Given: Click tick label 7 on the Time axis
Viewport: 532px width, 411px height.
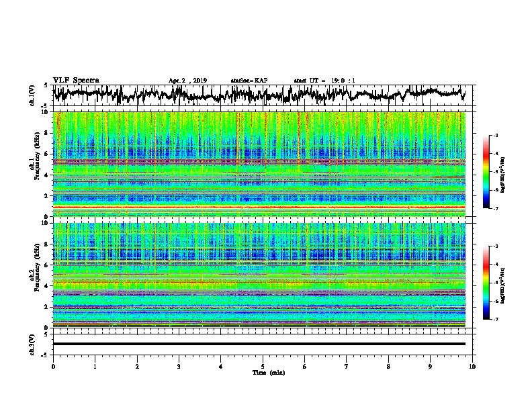Looking at the screenshot, I should 347,367.
